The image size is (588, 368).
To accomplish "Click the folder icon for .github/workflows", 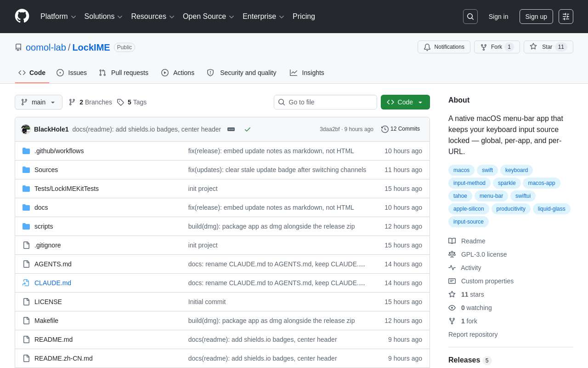I will pyautogui.click(x=26, y=151).
